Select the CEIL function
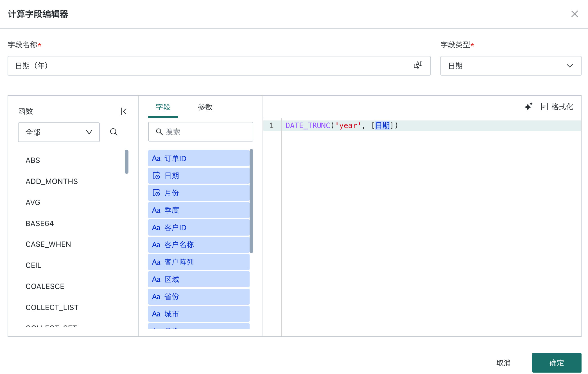588x374 pixels. tap(33, 265)
